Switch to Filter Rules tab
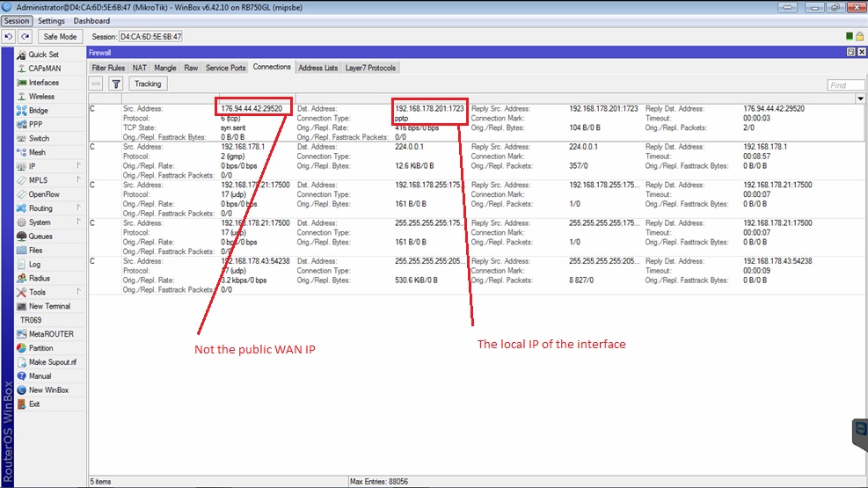This screenshot has height=488, width=868. tap(108, 68)
